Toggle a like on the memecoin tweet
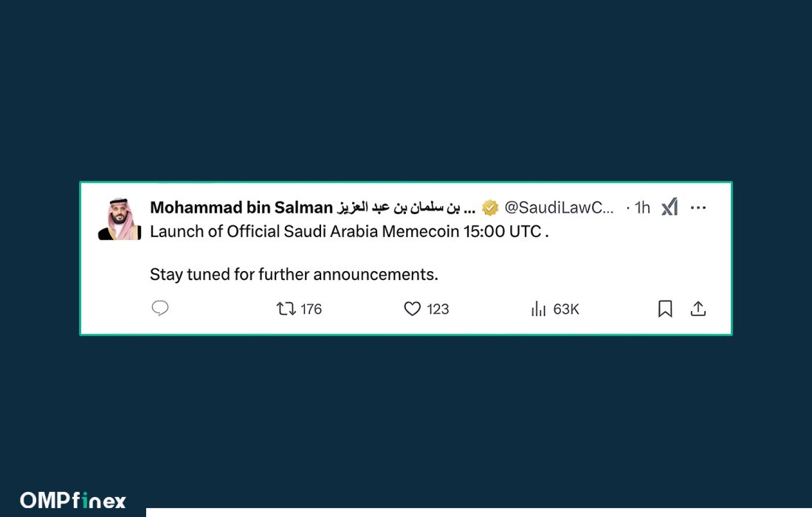812x517 pixels. click(412, 309)
